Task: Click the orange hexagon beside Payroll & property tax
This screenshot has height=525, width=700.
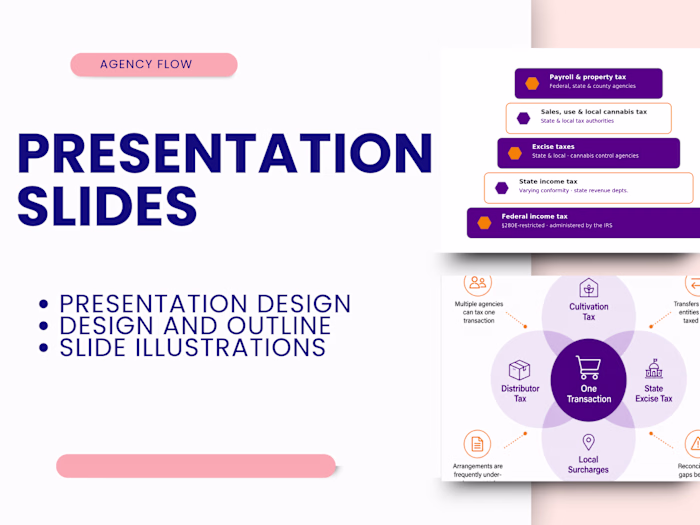Action: point(532,83)
